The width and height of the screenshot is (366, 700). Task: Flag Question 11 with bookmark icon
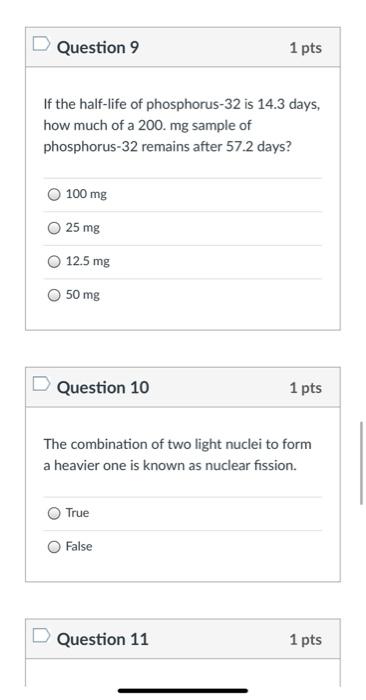point(41,636)
